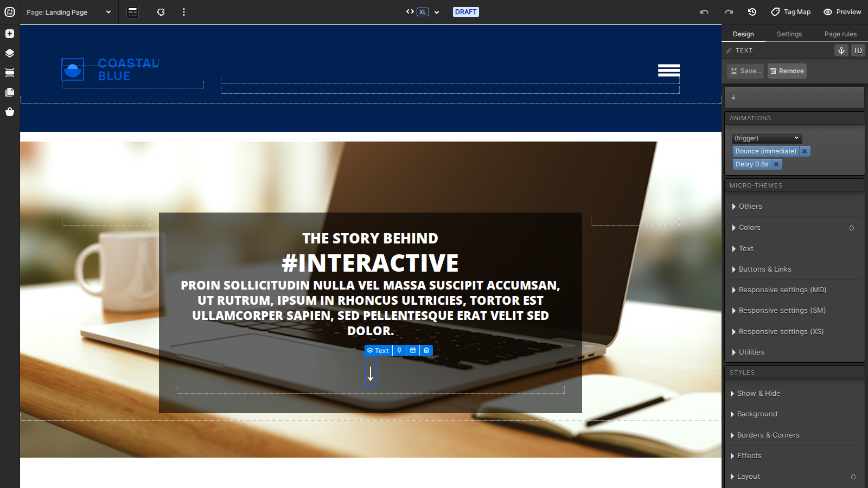
Task: Click the hamburger menu on the canvas
Action: point(669,70)
